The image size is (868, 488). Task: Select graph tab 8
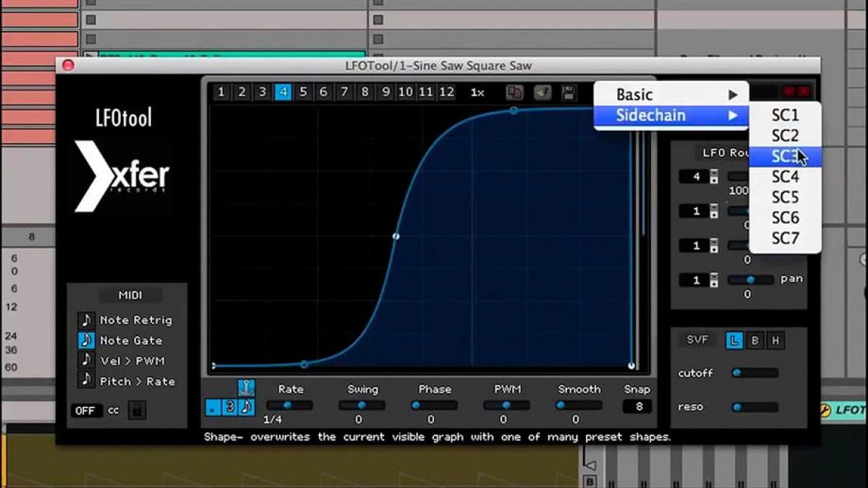pyautogui.click(x=365, y=93)
